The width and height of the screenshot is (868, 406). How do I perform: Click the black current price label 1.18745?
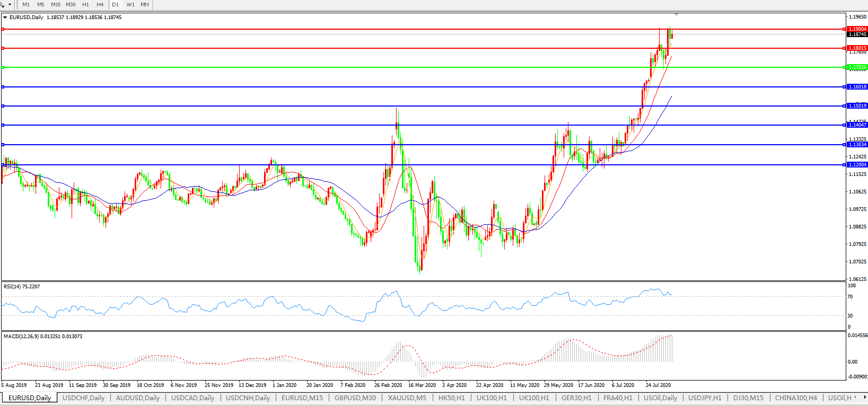(857, 34)
